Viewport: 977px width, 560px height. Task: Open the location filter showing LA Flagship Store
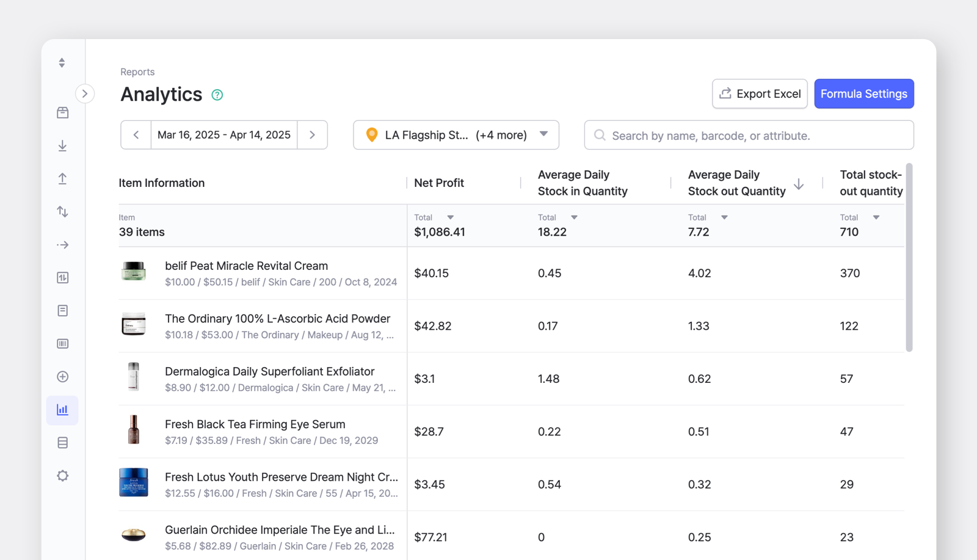coord(456,135)
